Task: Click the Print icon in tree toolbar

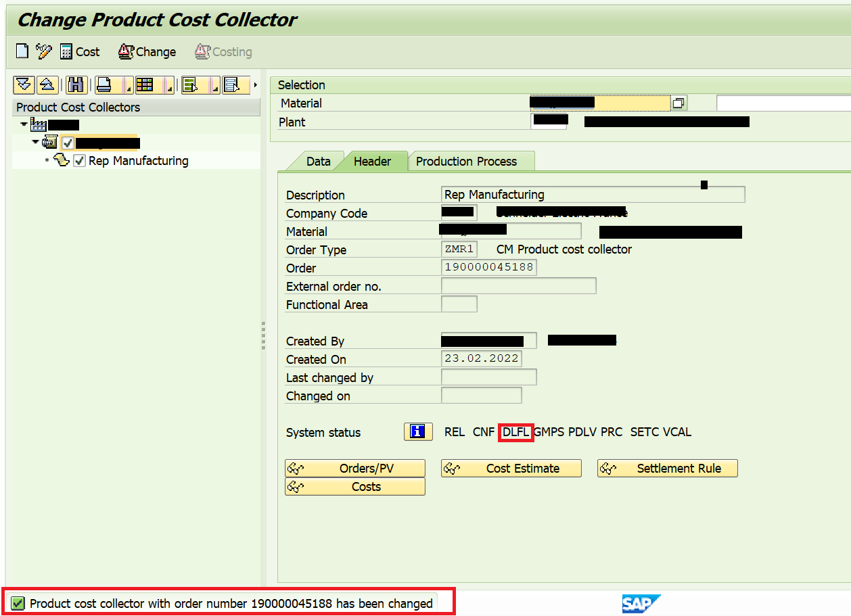Action: tap(105, 85)
